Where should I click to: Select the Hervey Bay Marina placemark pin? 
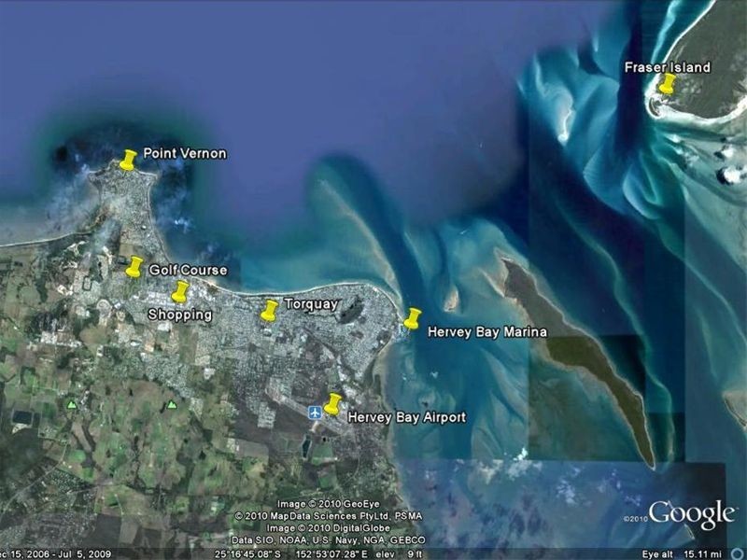click(411, 322)
